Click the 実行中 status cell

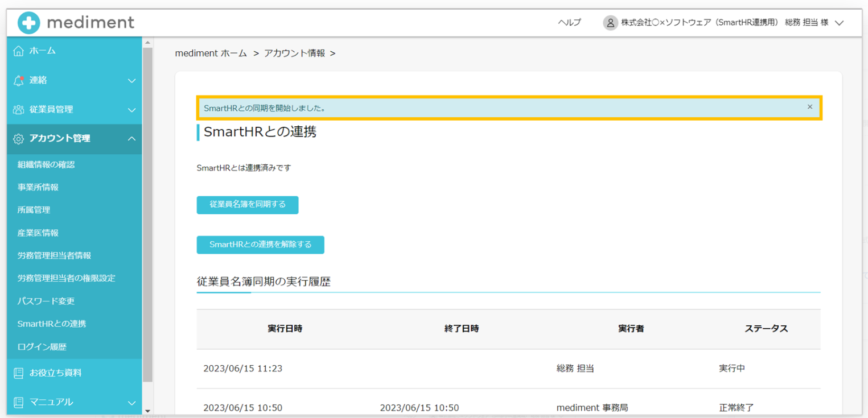pos(732,369)
